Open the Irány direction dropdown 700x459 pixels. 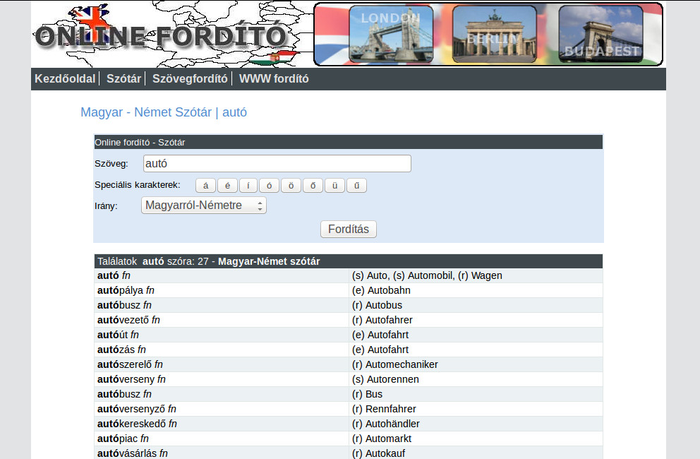204,205
